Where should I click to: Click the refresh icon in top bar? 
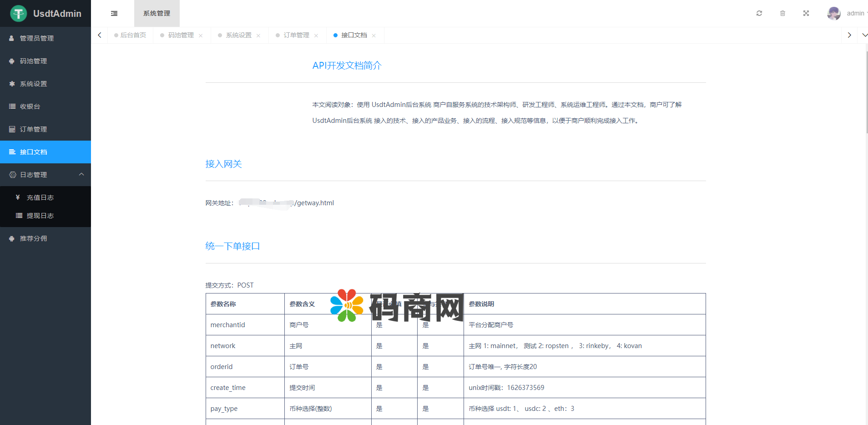pyautogui.click(x=759, y=14)
